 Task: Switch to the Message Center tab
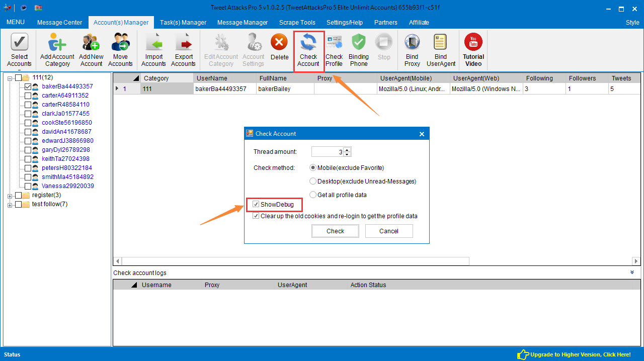click(60, 22)
